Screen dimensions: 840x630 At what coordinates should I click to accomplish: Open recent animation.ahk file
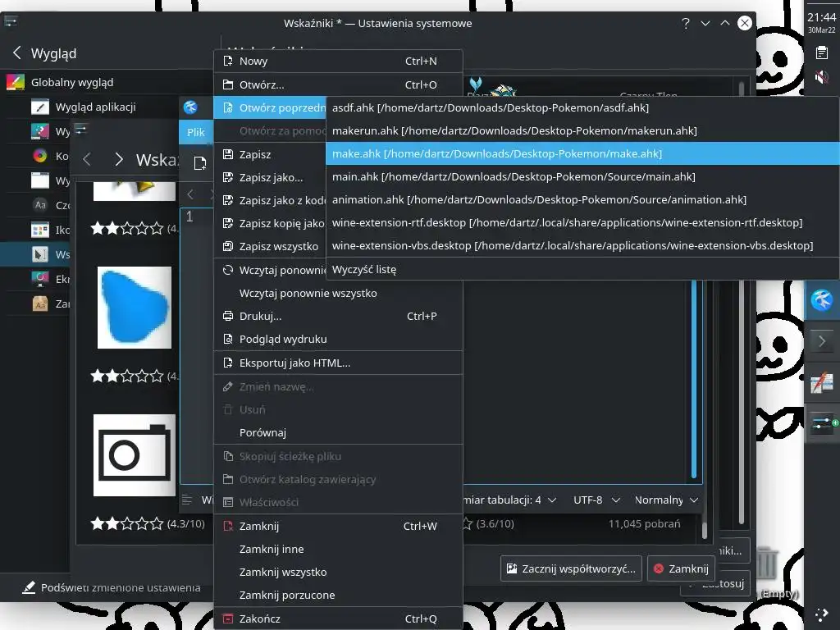coord(582,200)
